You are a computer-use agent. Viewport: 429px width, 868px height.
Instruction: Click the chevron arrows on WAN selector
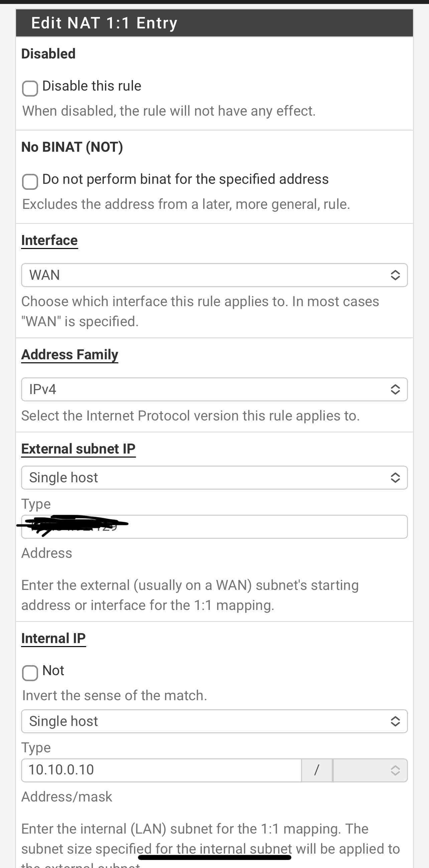[x=395, y=275]
